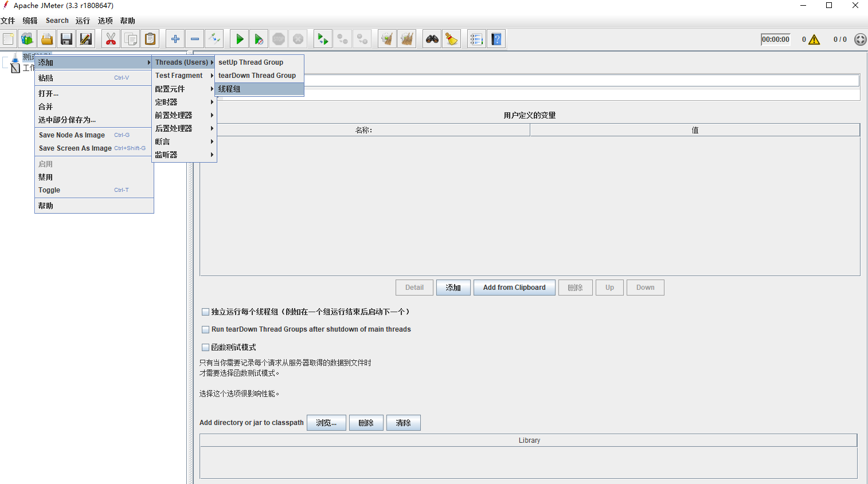Viewport: 868px width, 484px height.
Task: Click the Templates icon in the toolbar
Action: pyautogui.click(x=28, y=38)
